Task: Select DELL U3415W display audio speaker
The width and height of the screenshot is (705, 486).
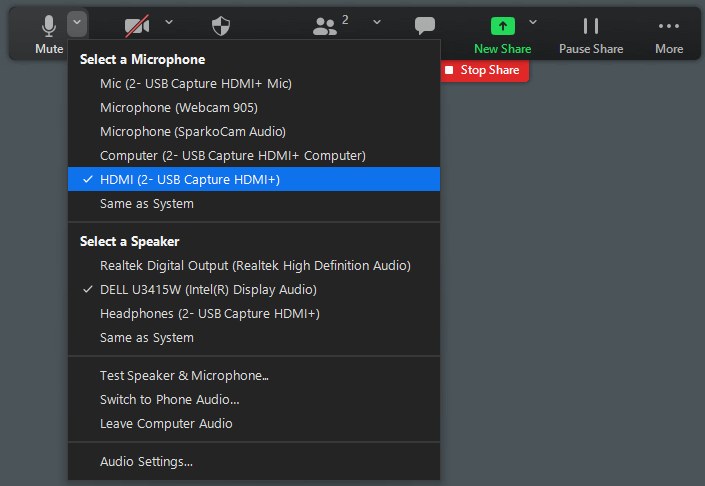Action: click(254, 290)
